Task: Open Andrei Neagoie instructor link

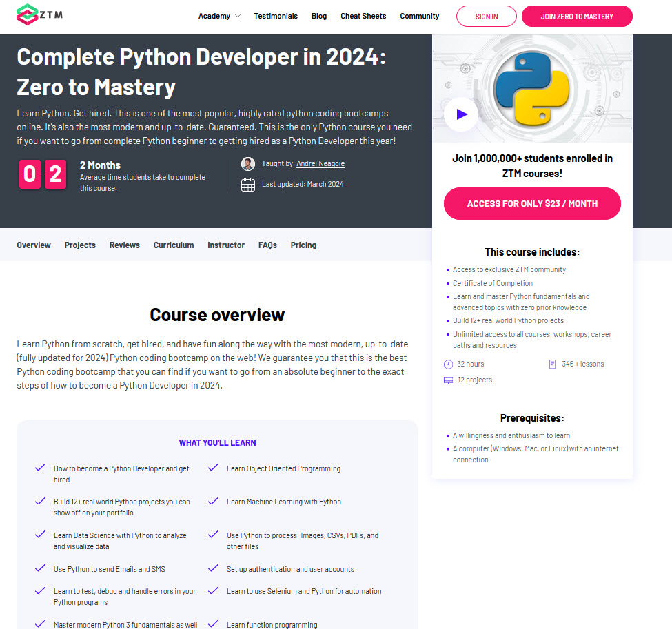Action: coord(320,164)
